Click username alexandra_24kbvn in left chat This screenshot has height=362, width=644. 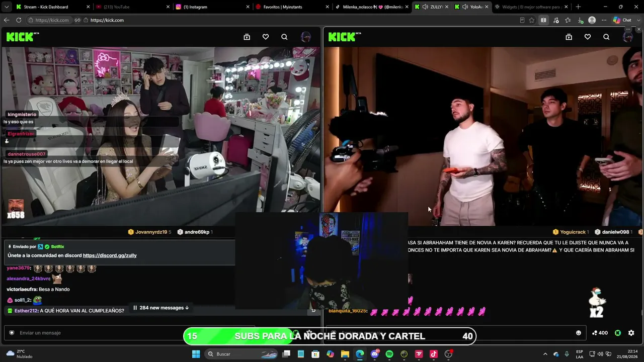(x=28, y=279)
